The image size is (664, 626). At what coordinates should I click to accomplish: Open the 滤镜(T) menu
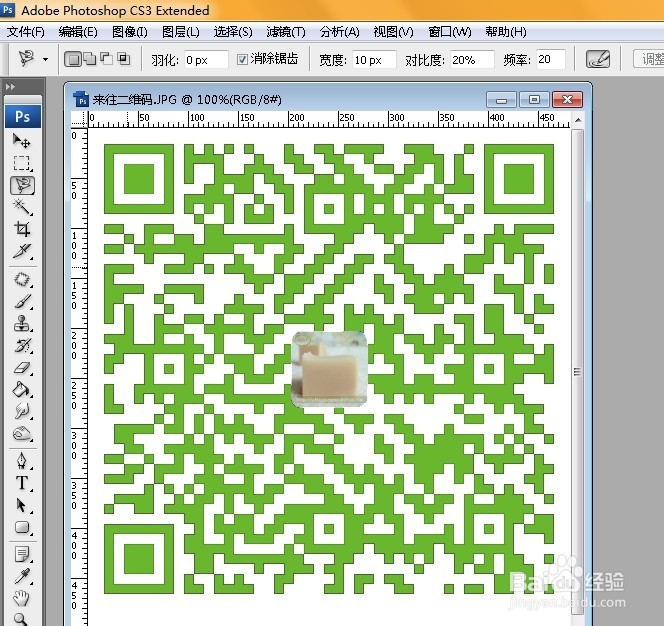(286, 32)
